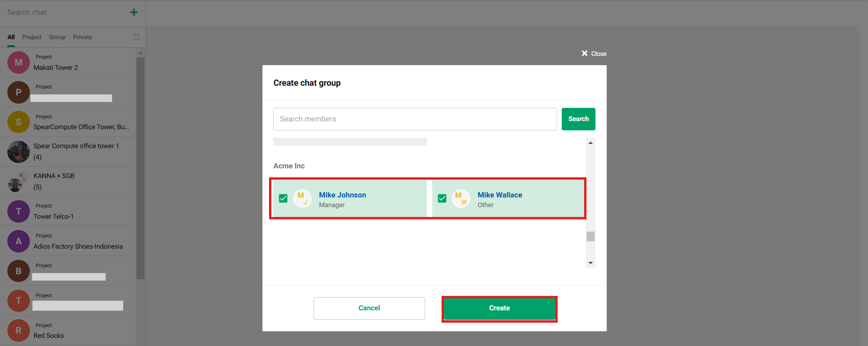
Task: Open the Spear Compute office tower 1 chat thumbnail
Action: (18, 152)
